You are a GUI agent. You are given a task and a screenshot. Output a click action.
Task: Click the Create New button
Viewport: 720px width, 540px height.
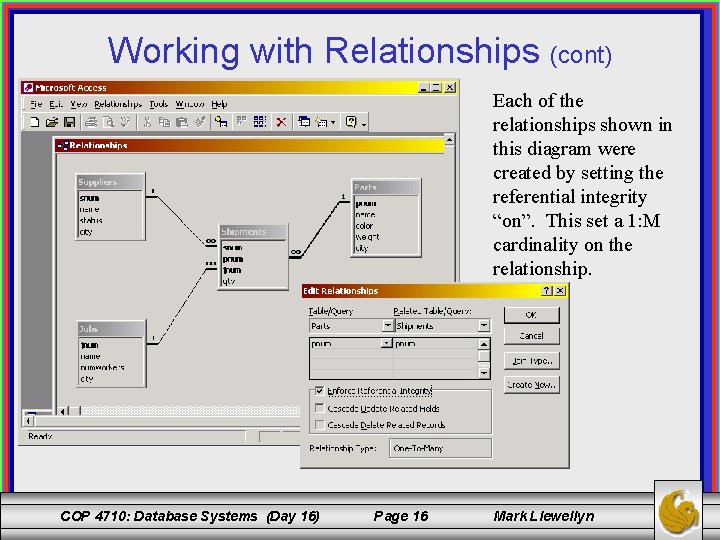pos(531,385)
